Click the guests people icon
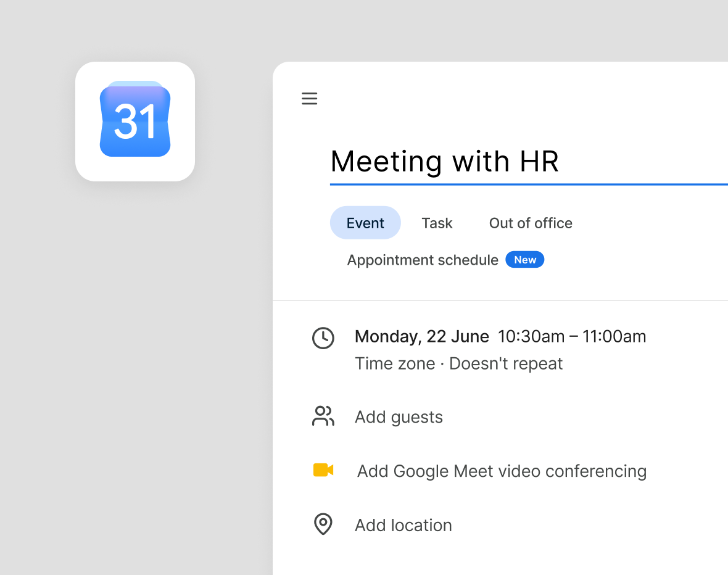 [323, 416]
